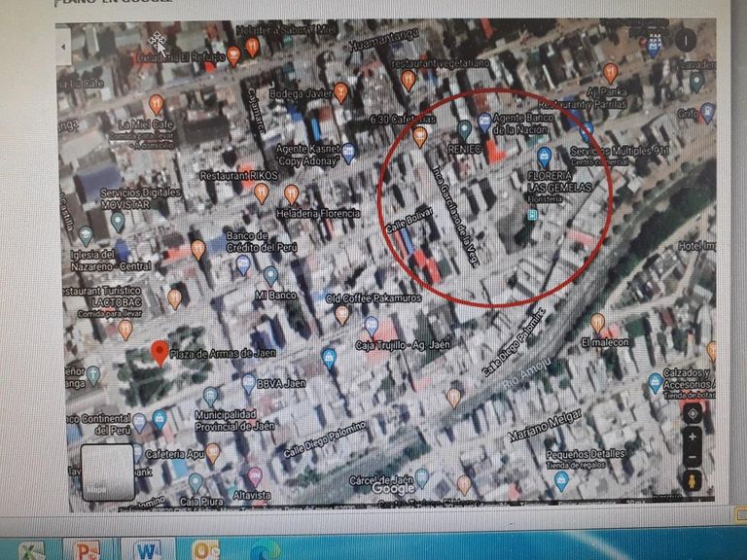Click the Old Coffee Pakamuros pin
Image resolution: width=747 pixels, height=560 pixels.
coord(342,315)
